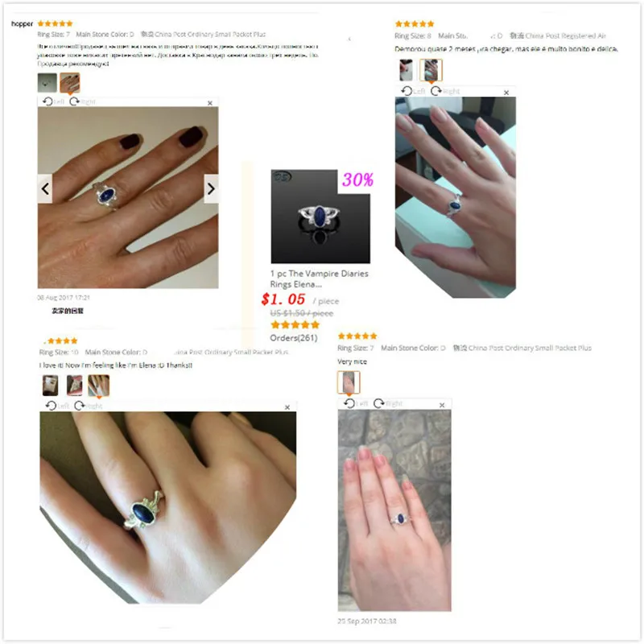Open first thumbnail in Elena review

[51, 386]
